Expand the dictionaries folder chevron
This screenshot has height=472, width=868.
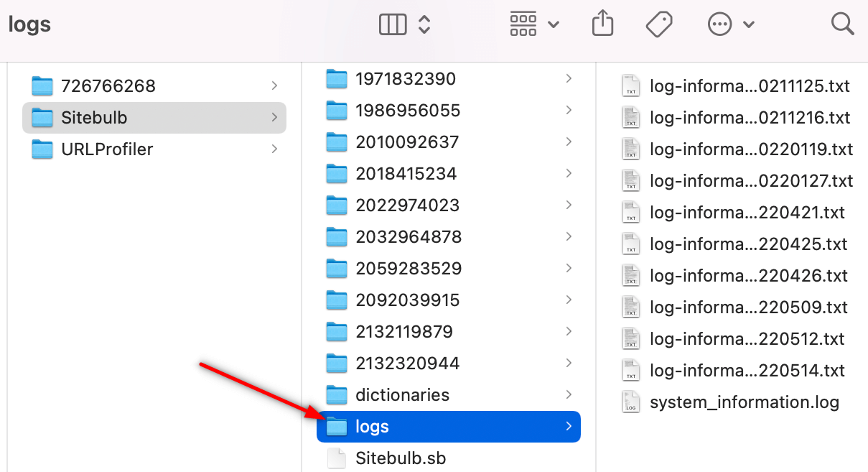tap(569, 394)
